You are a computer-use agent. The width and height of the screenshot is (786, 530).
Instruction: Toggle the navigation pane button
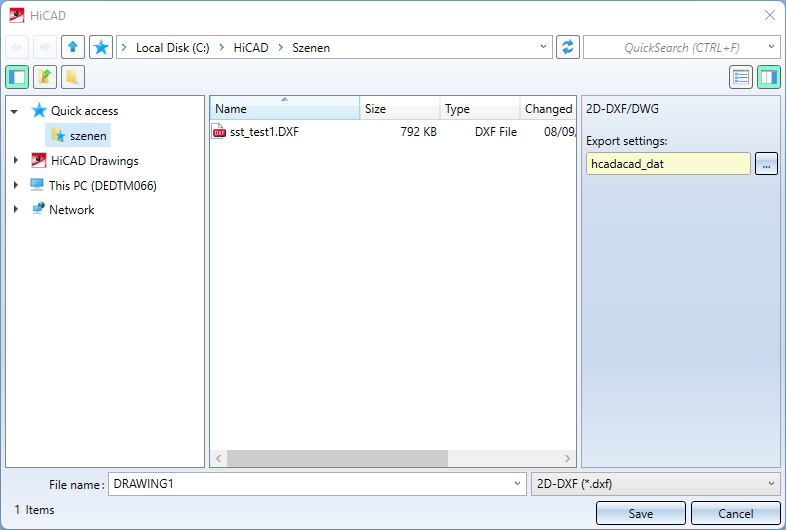pyautogui.click(x=17, y=77)
